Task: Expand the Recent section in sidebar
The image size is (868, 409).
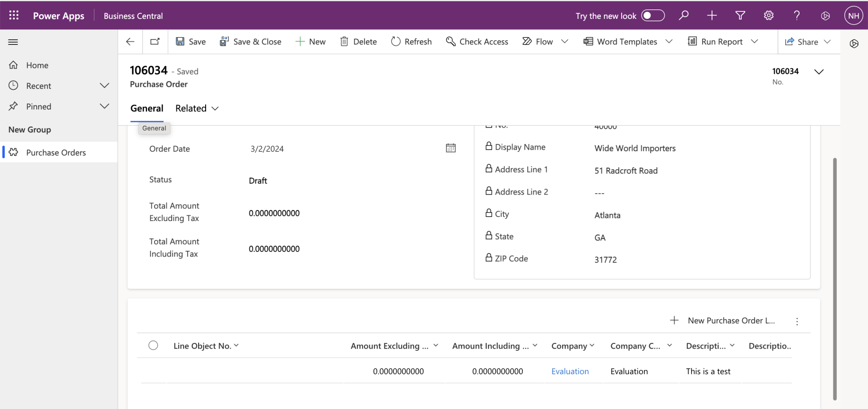Action: [x=104, y=85]
